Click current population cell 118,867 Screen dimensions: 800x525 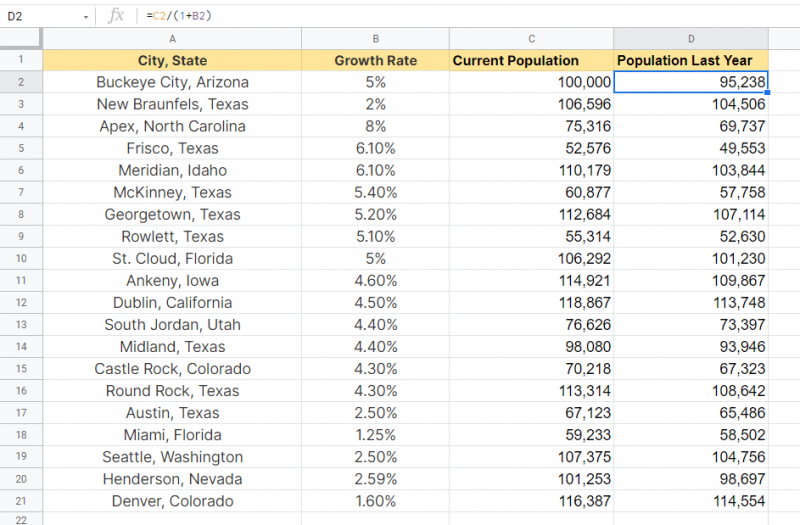(532, 302)
